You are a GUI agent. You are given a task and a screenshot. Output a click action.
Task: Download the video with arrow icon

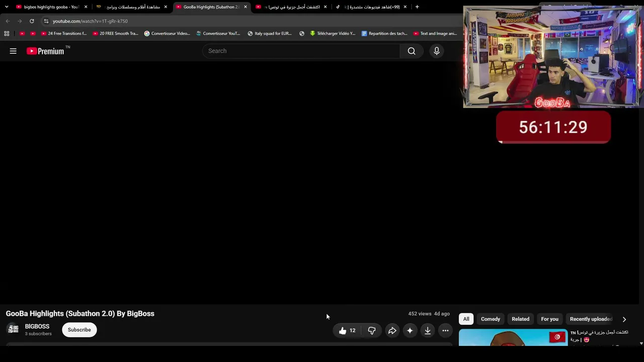point(428,330)
